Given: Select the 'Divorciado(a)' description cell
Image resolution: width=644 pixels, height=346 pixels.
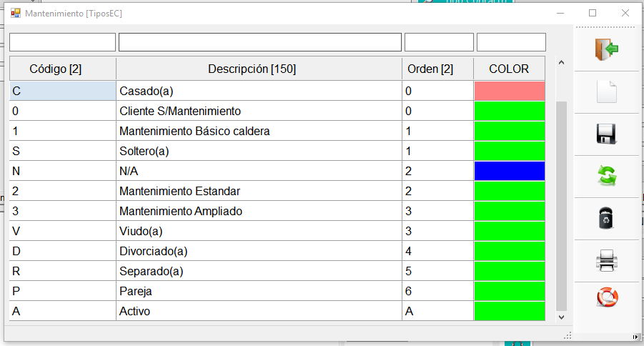Looking at the screenshot, I should tap(259, 251).
